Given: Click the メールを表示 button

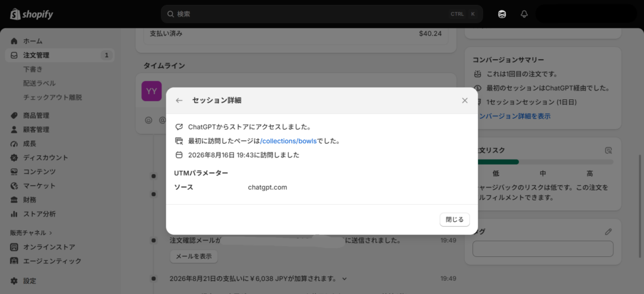Looking at the screenshot, I should coord(194,256).
